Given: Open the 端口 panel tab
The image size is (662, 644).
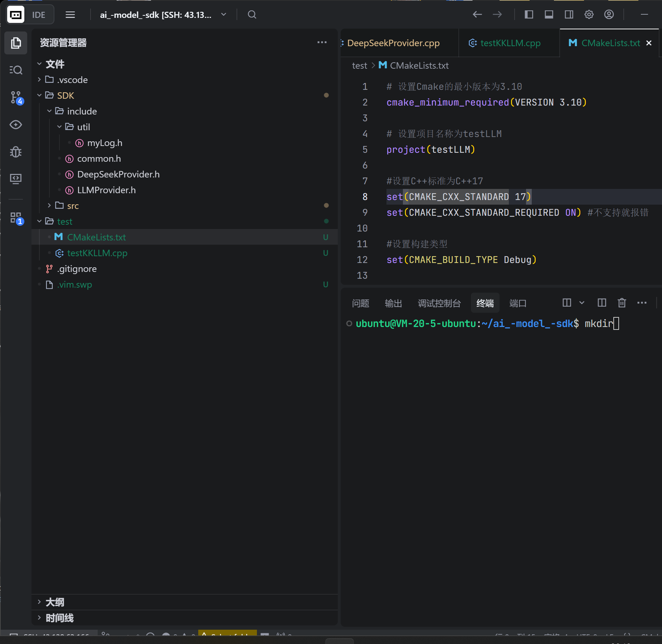Looking at the screenshot, I should coord(518,303).
